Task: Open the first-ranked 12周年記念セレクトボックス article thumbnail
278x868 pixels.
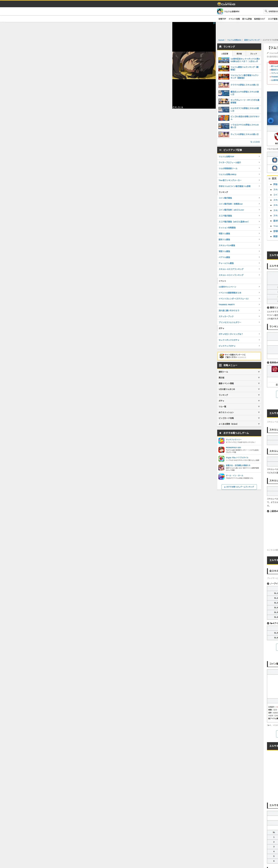Action: pyautogui.click(x=224, y=60)
